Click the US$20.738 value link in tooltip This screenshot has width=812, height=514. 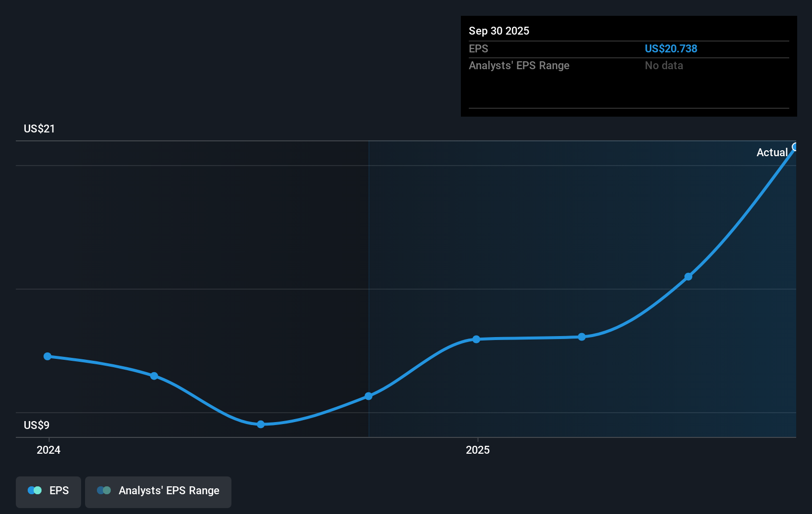(671, 48)
